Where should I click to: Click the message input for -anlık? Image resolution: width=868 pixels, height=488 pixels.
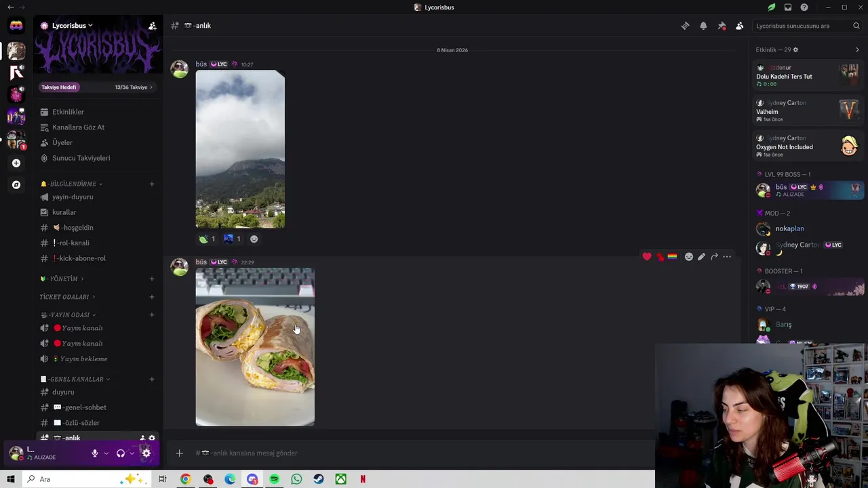[420, 453]
